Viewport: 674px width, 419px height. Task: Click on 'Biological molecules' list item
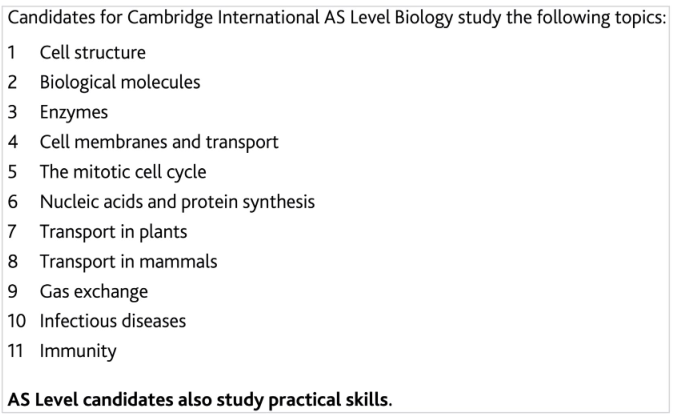click(x=120, y=83)
